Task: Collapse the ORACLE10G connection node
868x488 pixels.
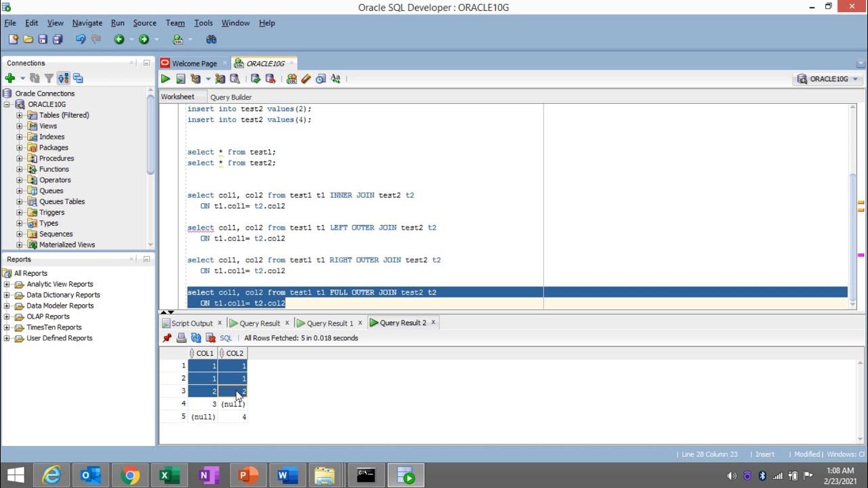Action: coord(7,104)
